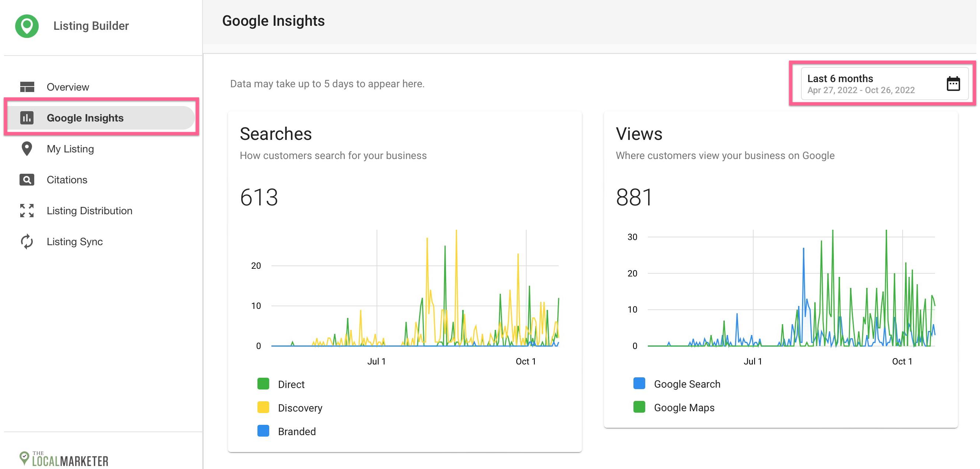Click The Local Marketer footer logo

pos(64,459)
